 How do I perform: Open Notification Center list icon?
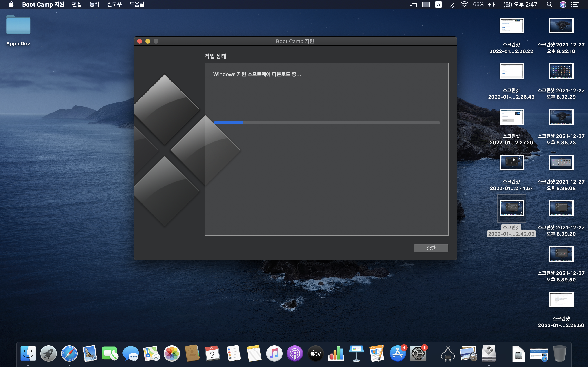tap(575, 4)
